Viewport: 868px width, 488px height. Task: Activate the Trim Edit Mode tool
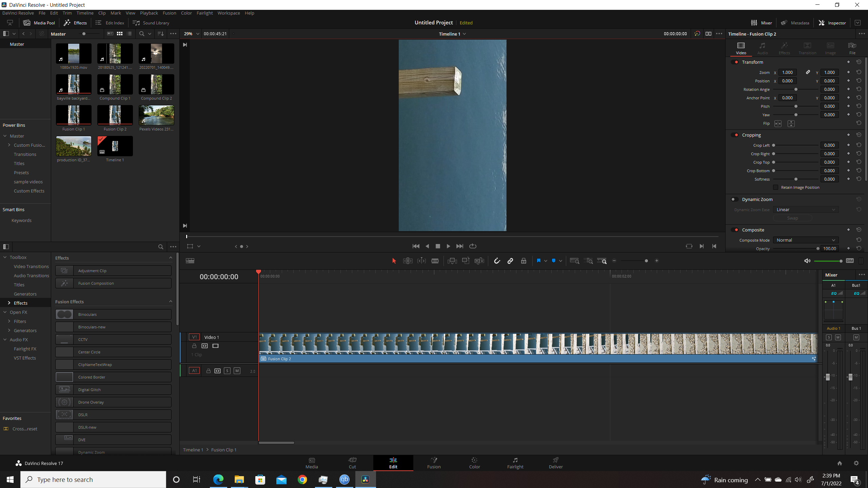(x=408, y=261)
